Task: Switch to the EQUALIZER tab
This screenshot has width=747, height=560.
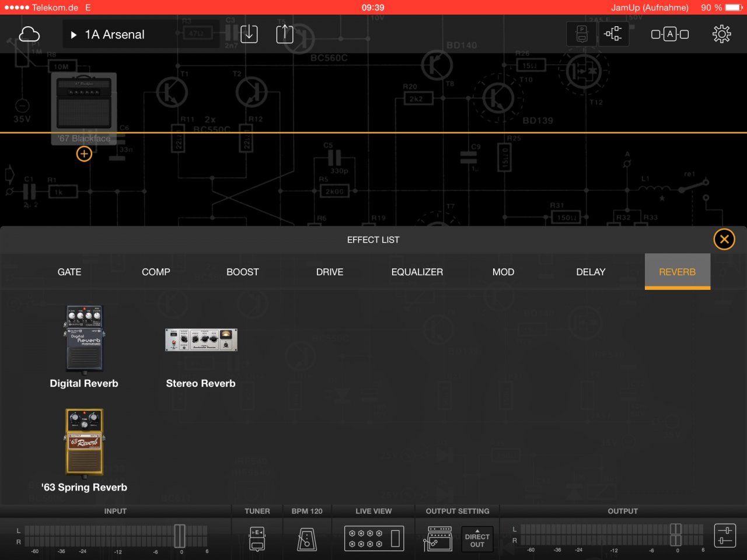Action: pyautogui.click(x=417, y=272)
